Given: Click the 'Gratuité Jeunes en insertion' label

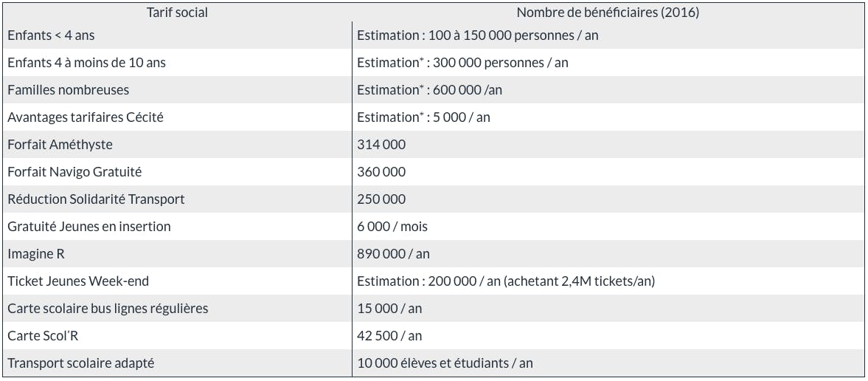Looking at the screenshot, I should click(x=89, y=227).
